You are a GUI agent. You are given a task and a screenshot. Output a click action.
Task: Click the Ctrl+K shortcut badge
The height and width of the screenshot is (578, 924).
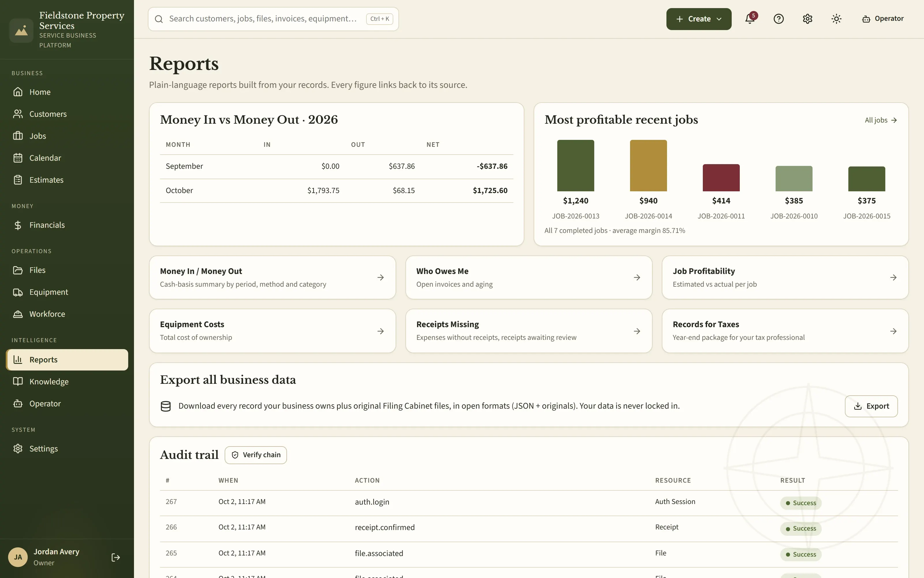coord(379,19)
